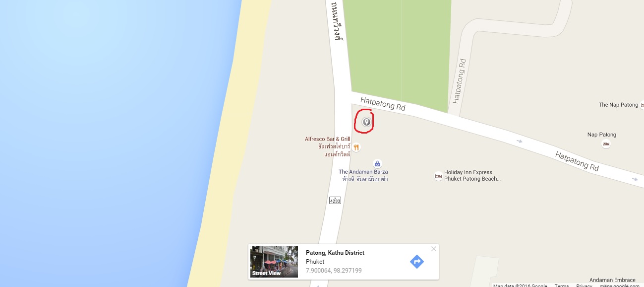Click The Nap Patong icon at right edge

coord(642,105)
